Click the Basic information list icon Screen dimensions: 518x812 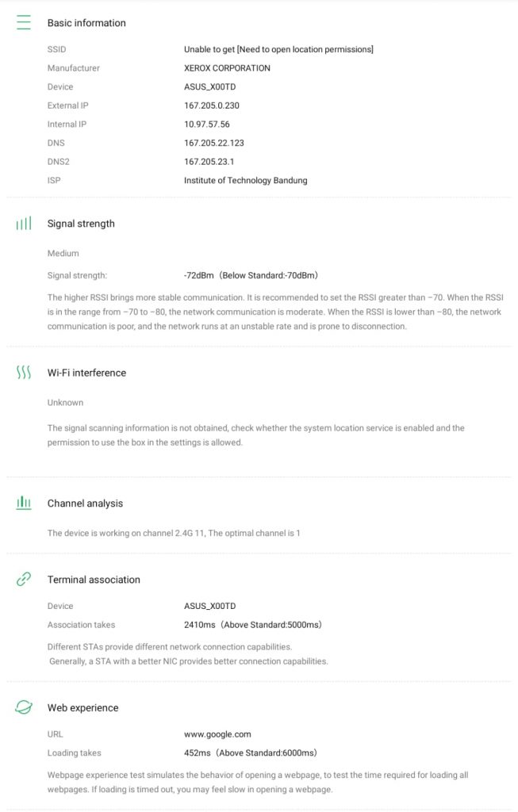pos(24,23)
